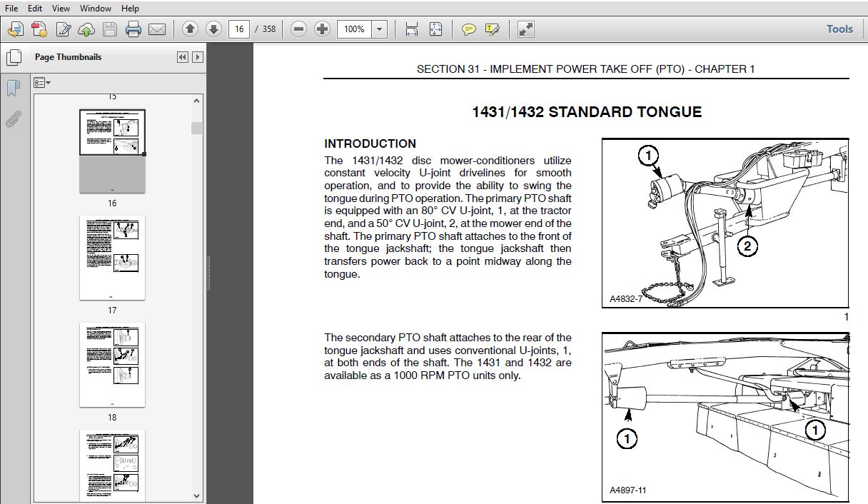
Task: Open the Tools pane
Action: click(839, 29)
